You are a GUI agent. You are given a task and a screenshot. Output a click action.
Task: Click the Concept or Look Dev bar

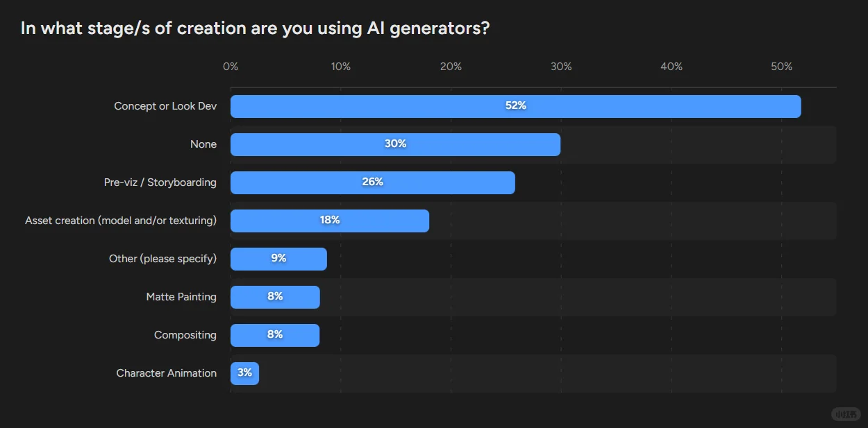pos(515,106)
